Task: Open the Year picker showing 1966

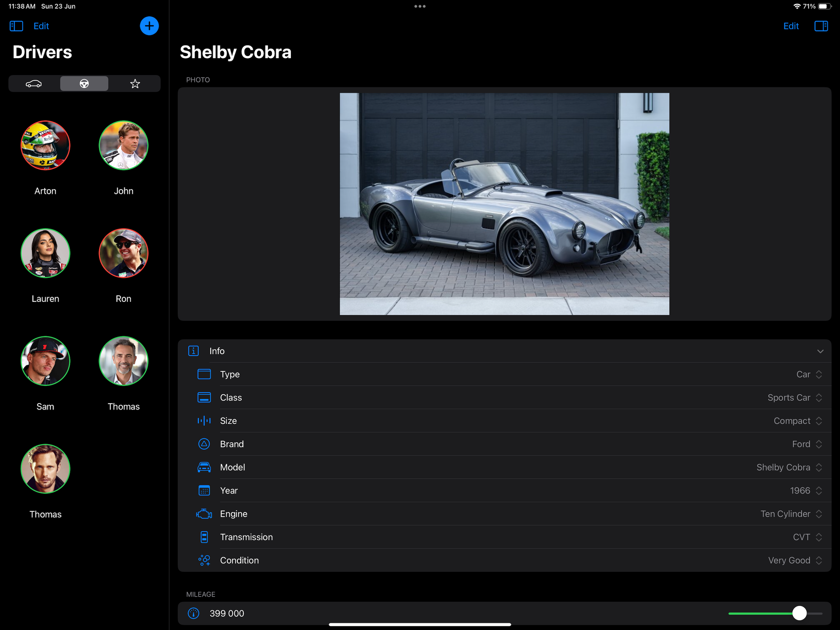Action: click(806, 491)
